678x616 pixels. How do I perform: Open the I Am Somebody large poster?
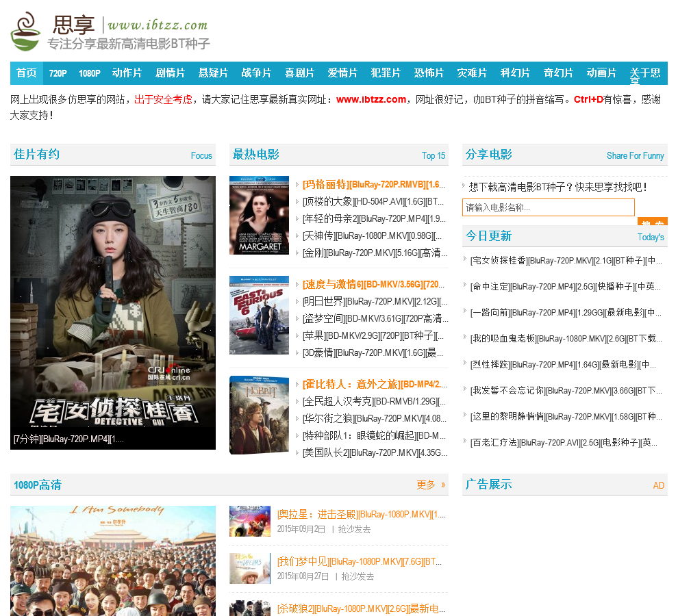113,561
